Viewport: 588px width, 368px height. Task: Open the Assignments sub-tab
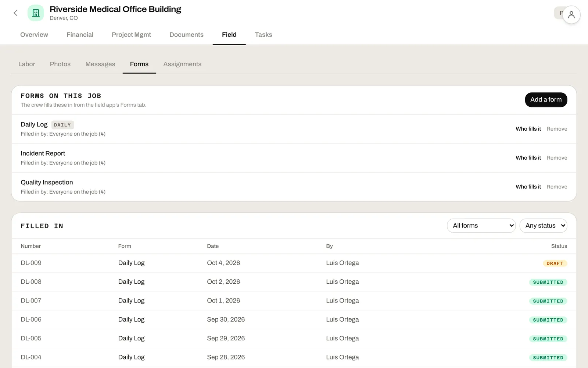point(182,64)
